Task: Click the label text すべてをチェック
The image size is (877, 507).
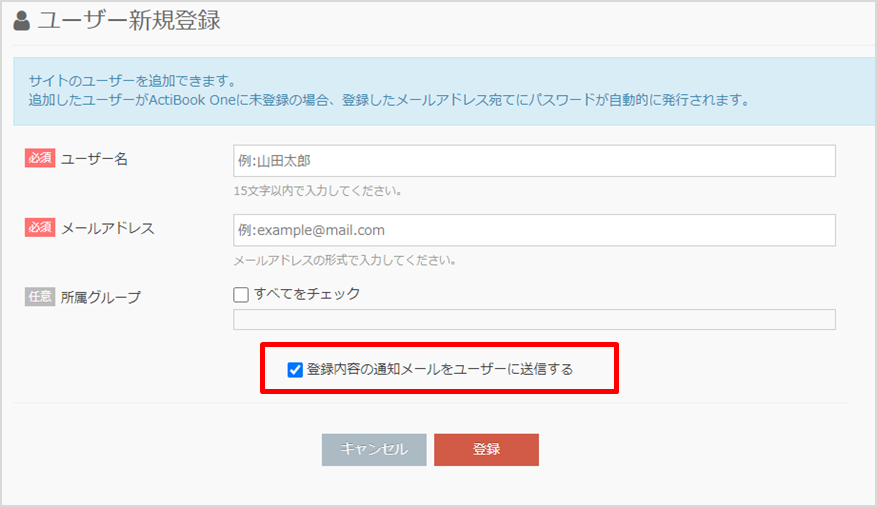Action: [307, 294]
